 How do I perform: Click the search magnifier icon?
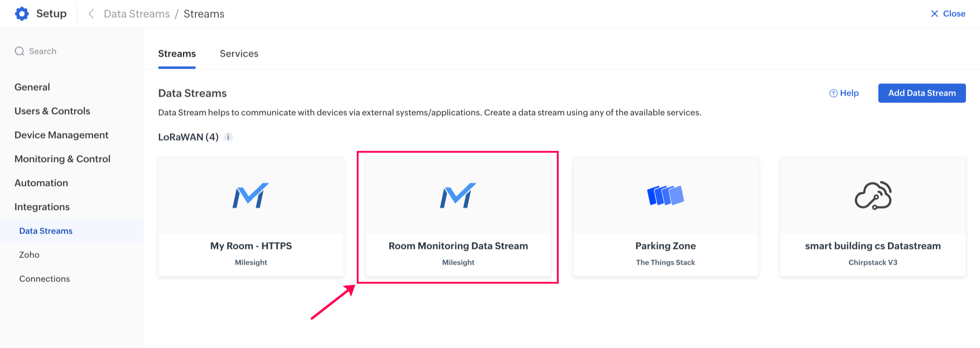click(x=20, y=51)
